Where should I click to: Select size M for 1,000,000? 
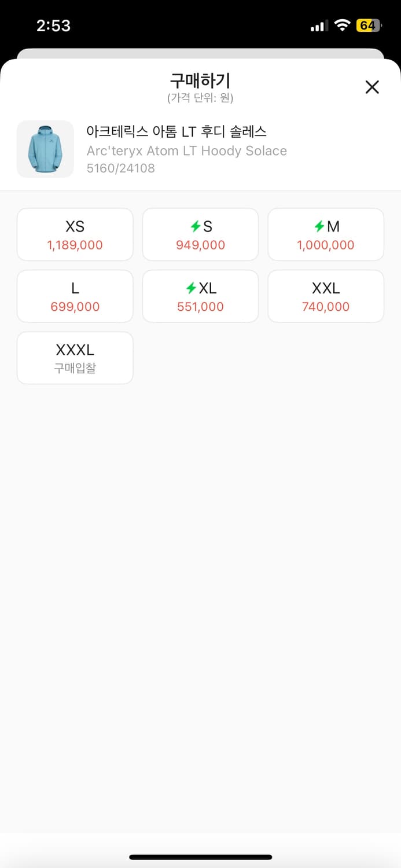coord(326,234)
